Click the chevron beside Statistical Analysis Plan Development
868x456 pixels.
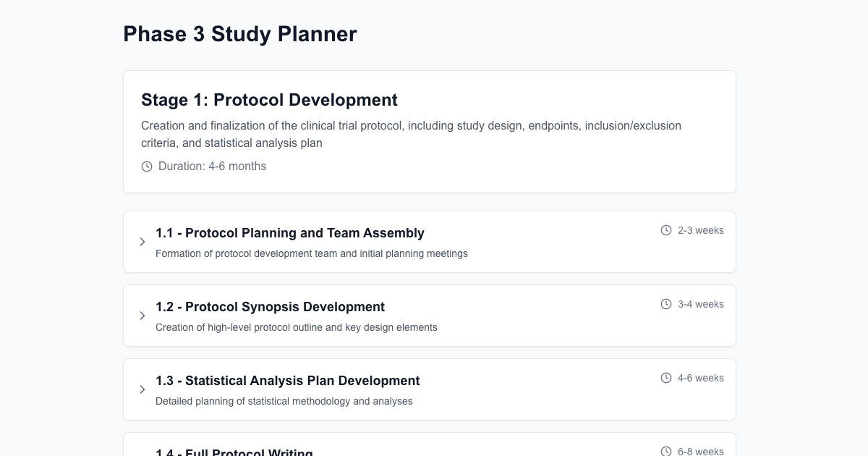142,389
